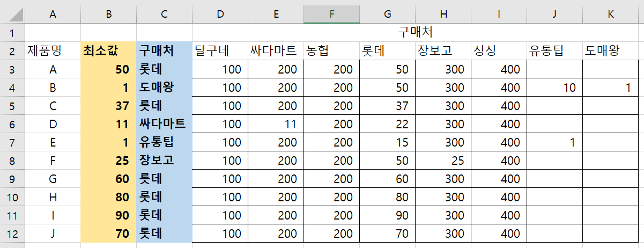The image size is (644, 248).
Task: Select value 1 in cell K4
Action: coord(610,87)
